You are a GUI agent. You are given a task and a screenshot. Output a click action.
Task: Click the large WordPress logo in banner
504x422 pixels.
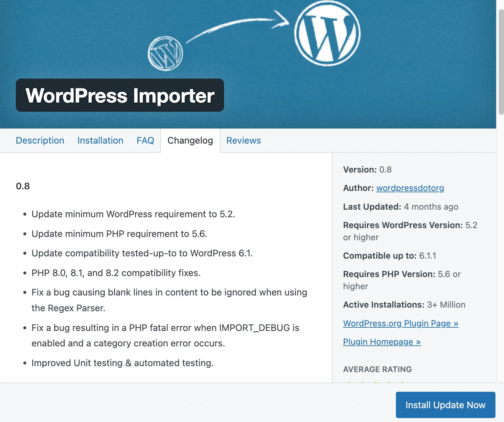[x=327, y=33]
